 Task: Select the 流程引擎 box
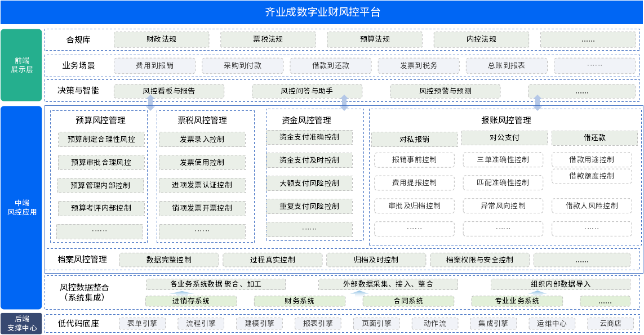pos(201,324)
